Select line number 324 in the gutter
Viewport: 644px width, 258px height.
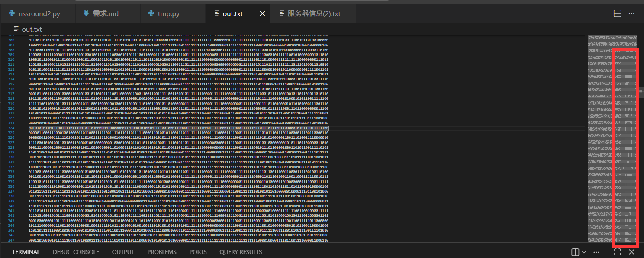pos(11,128)
